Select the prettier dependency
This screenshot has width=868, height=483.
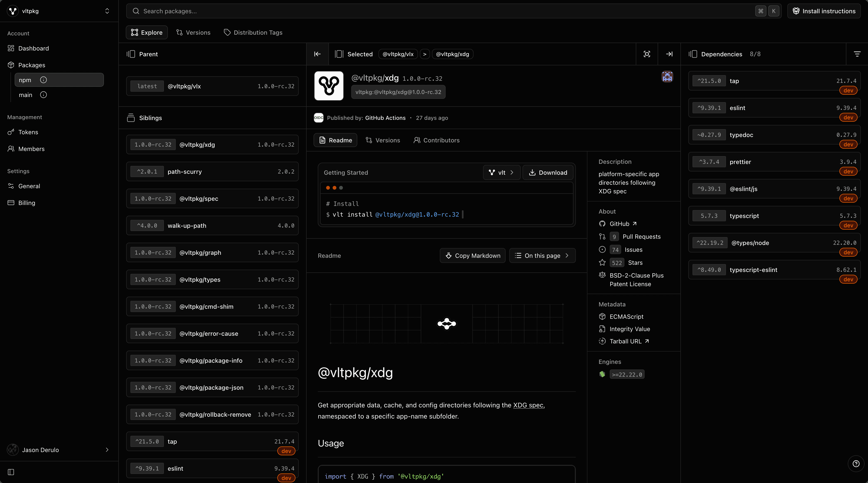click(774, 162)
